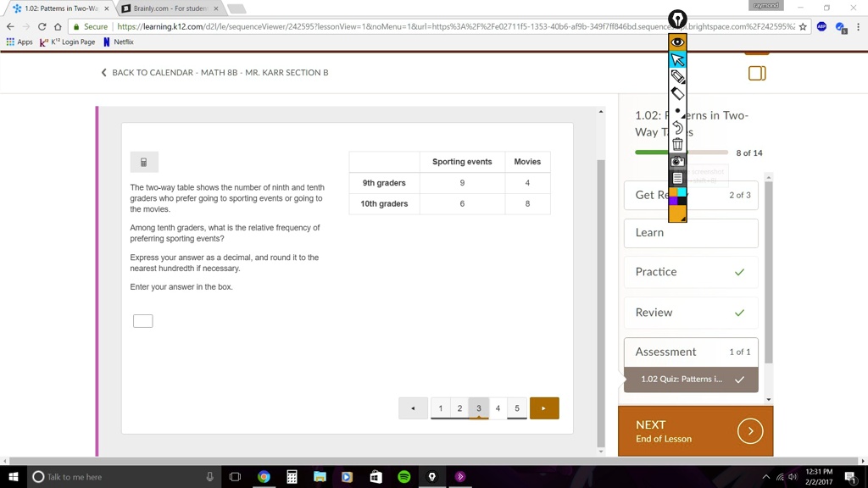Select the pencil drawing tool
This screenshot has width=868, height=488.
677,76
